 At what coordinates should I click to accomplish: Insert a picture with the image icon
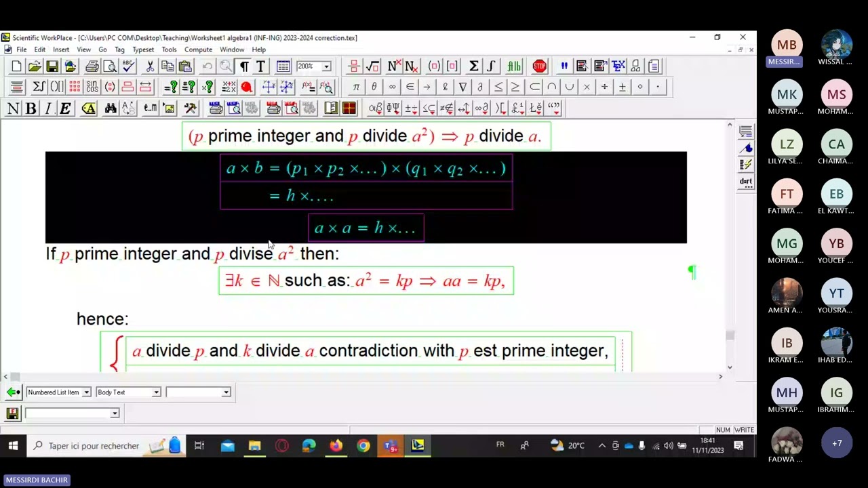click(x=169, y=108)
